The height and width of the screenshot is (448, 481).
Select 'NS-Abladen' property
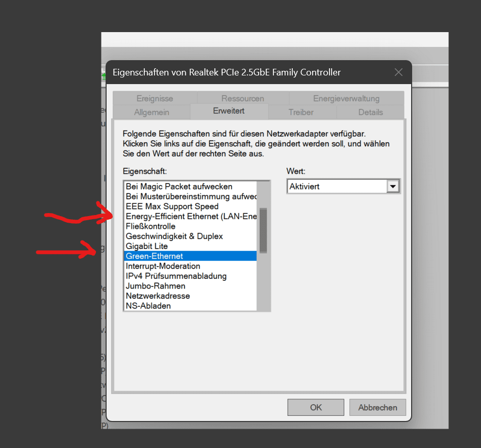190,306
